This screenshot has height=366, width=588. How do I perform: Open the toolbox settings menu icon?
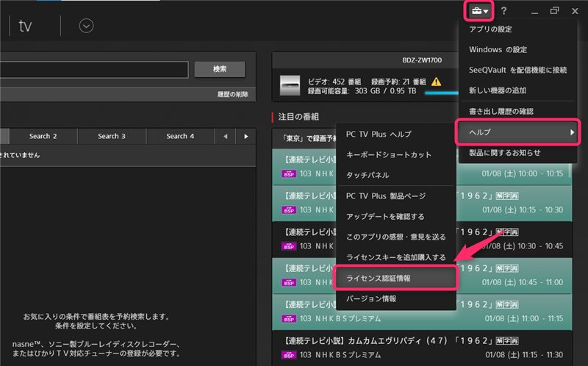tap(480, 11)
